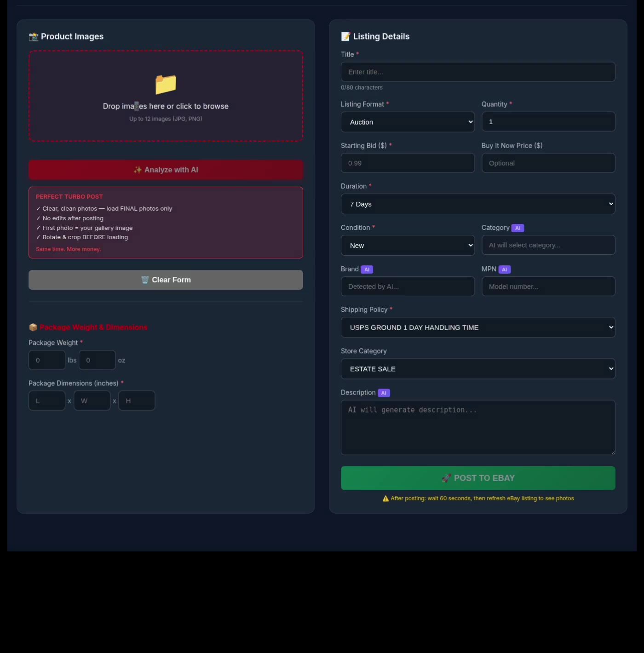
Task: Click the AI badge next to Description
Action: tap(384, 393)
